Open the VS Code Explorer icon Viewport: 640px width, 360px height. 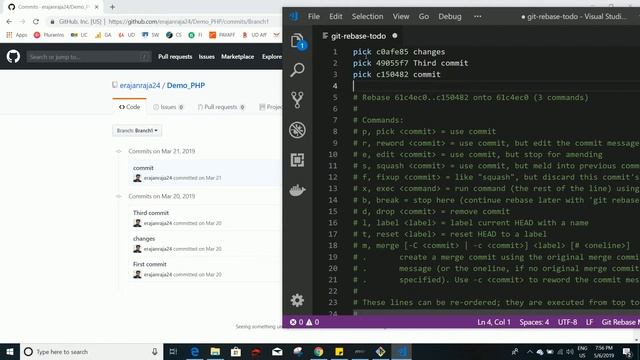coord(298,41)
